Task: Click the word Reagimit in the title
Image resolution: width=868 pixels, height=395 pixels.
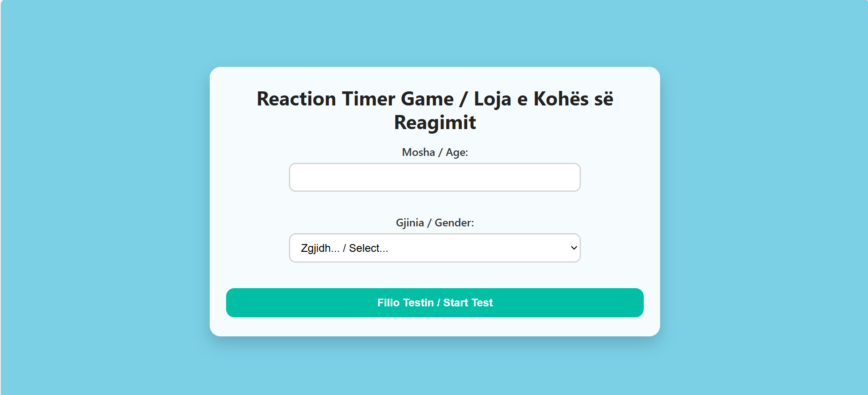Action: (434, 123)
